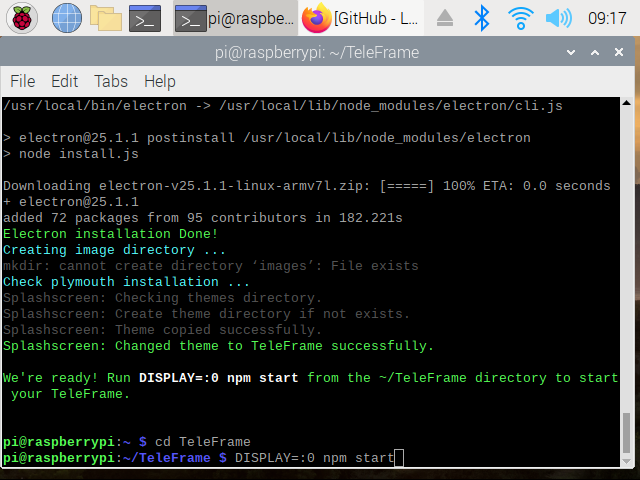Switch to Firefox GitHub taskbar entry
The width and height of the screenshot is (640, 480).
[361, 18]
